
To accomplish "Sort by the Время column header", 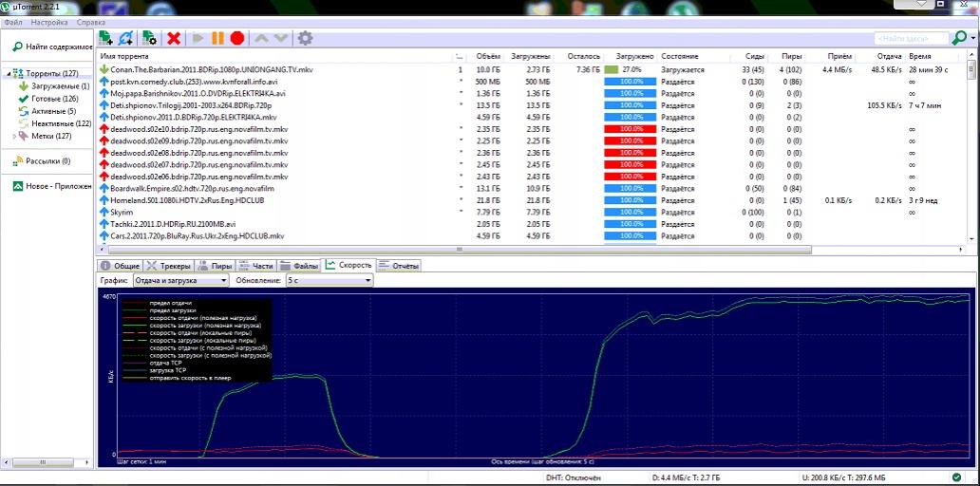I will (x=920, y=57).
